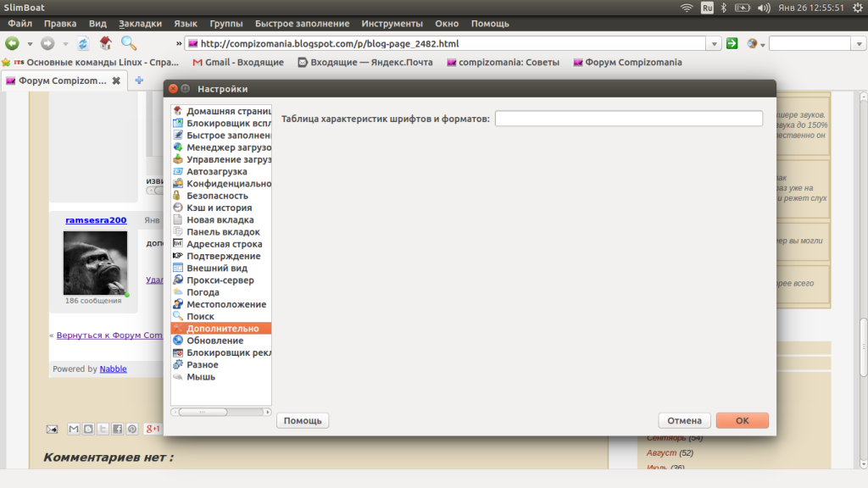868x488 pixels.
Task: Select Безопасность in settings list
Action: point(217,196)
